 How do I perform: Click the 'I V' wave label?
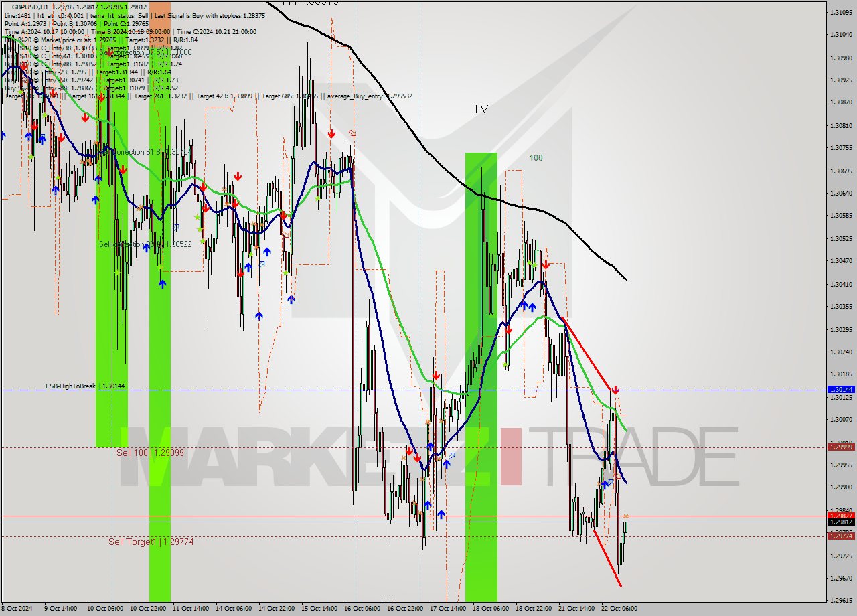tap(481, 108)
